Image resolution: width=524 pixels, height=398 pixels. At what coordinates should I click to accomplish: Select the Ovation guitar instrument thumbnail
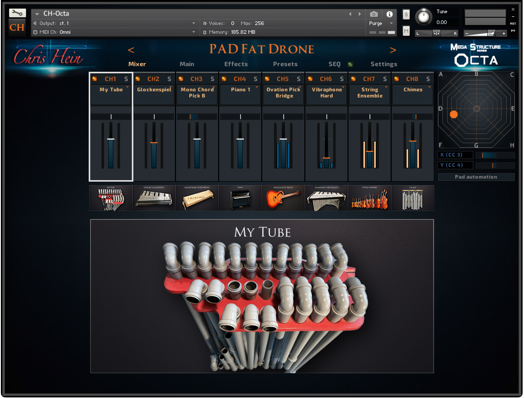tap(283, 198)
